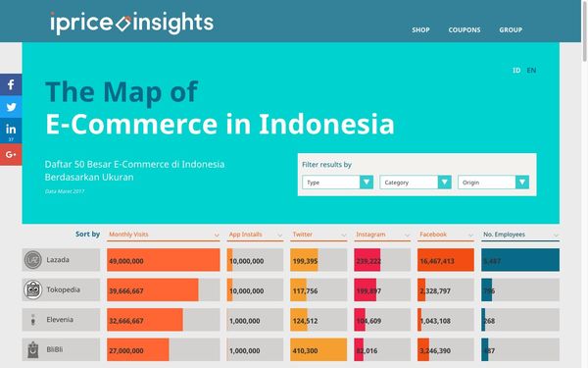Click Lazada Twitter value 199,395

coord(305,261)
